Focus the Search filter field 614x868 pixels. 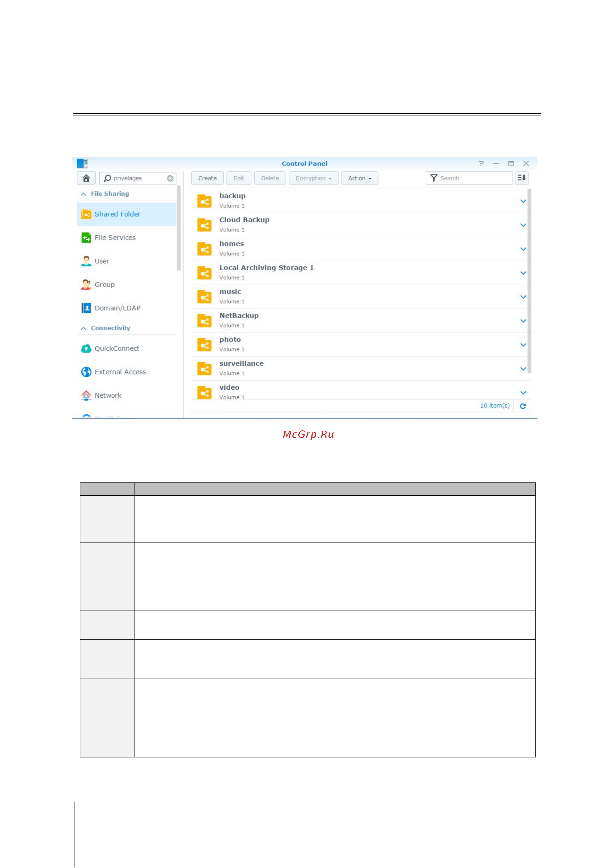pos(469,178)
